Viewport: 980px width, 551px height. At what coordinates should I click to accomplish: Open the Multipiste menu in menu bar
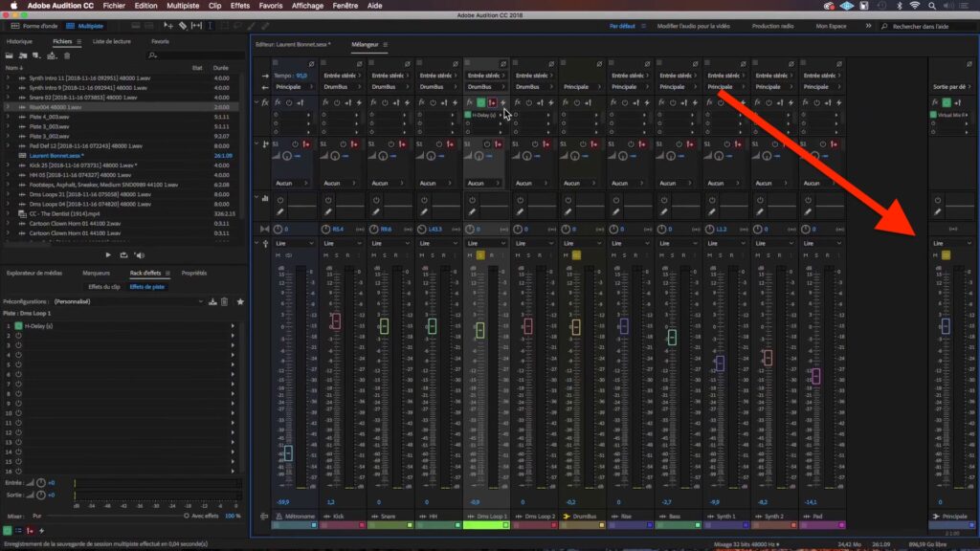(183, 6)
